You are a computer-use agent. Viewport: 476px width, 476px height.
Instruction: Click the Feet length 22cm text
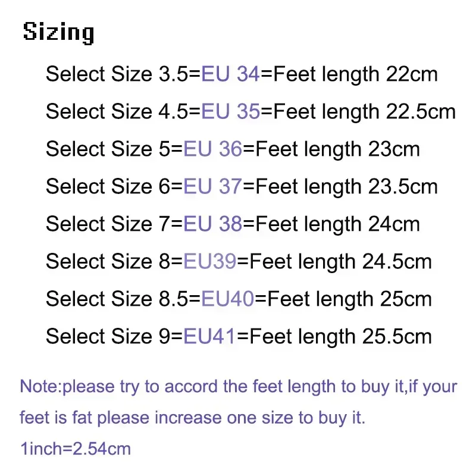355,74
